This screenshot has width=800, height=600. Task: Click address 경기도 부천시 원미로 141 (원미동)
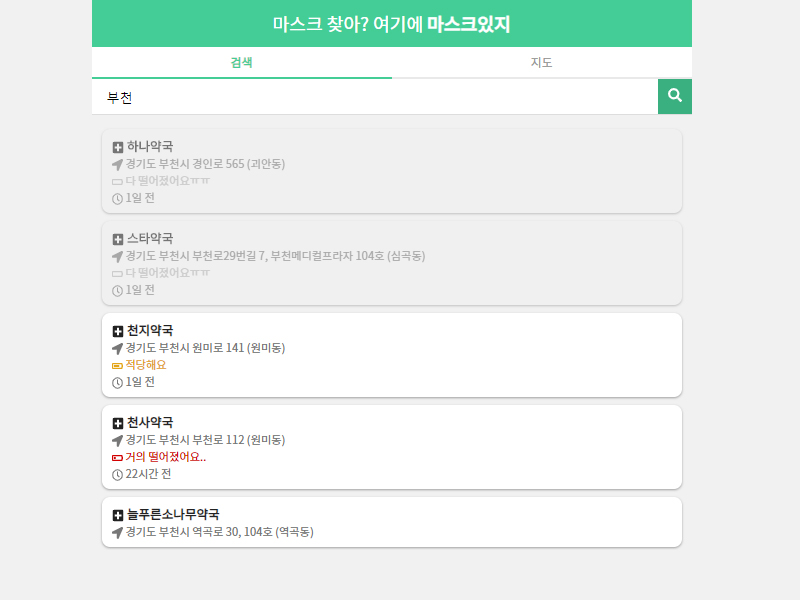[205, 348]
